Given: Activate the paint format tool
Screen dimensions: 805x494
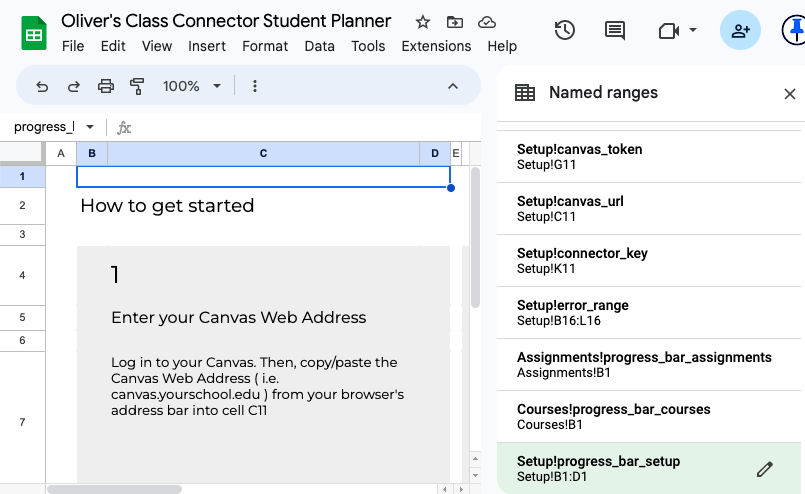Looking at the screenshot, I should 137,86.
